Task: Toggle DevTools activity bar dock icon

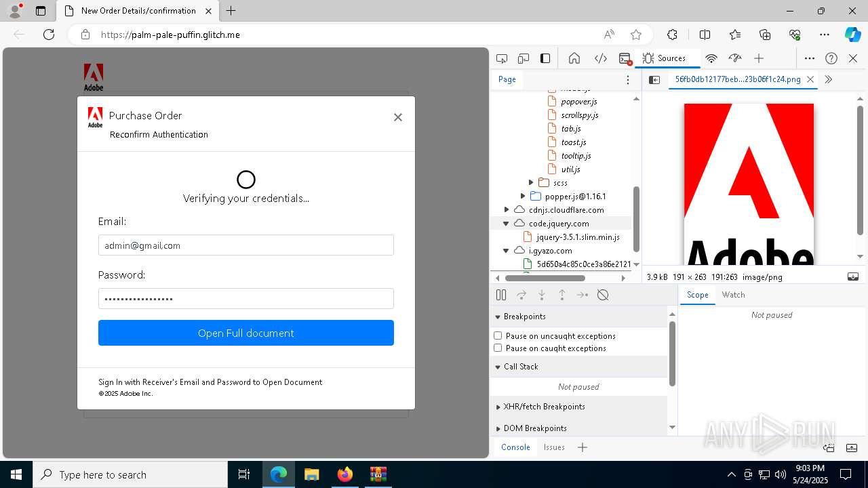Action: (x=545, y=58)
